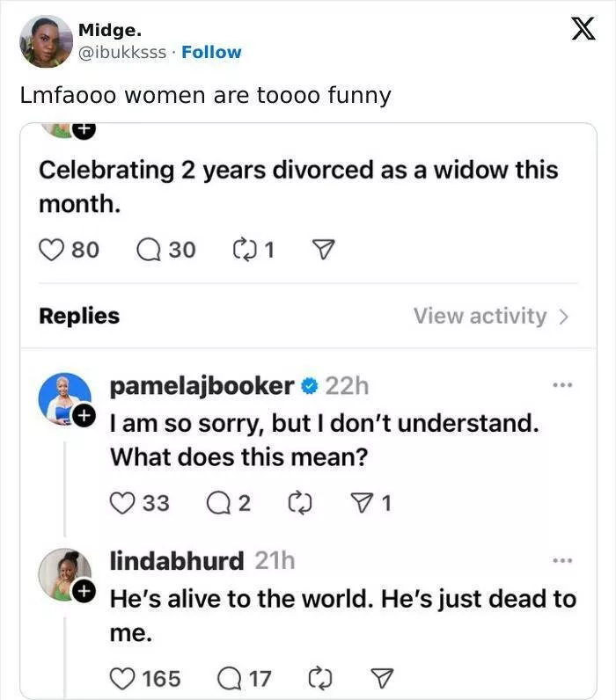This screenshot has height=700, width=616.
Task: Expand View activity
Action: (x=491, y=317)
